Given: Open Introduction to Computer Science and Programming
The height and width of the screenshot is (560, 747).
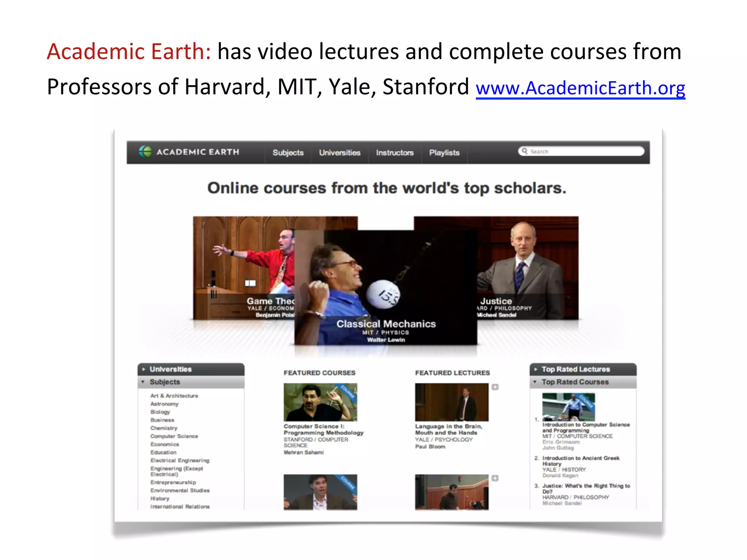Looking at the screenshot, I should click(x=586, y=427).
